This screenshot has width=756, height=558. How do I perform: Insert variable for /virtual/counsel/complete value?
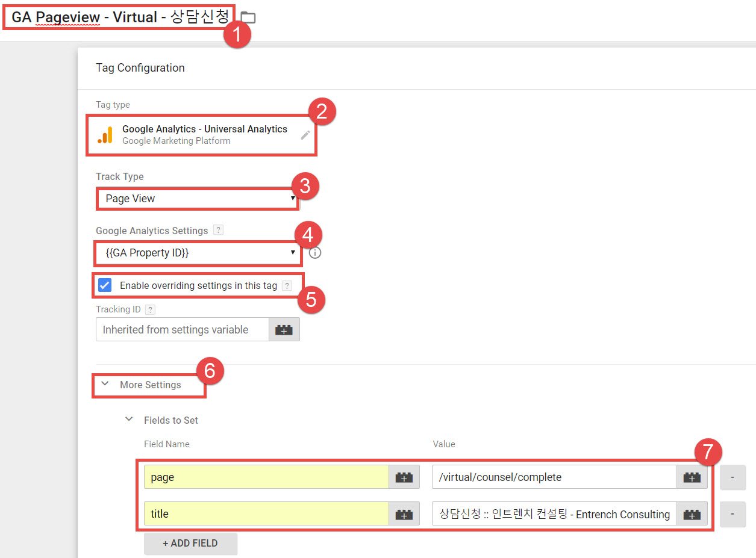click(692, 477)
